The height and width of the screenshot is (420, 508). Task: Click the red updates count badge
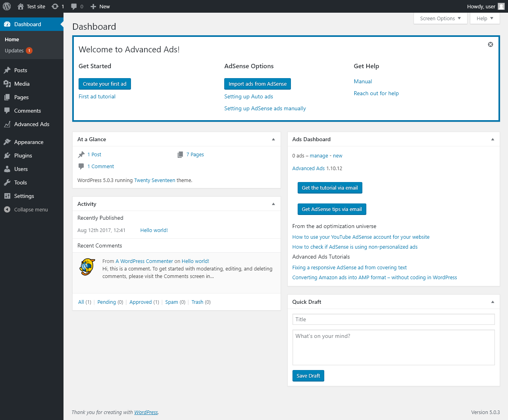[x=29, y=50]
